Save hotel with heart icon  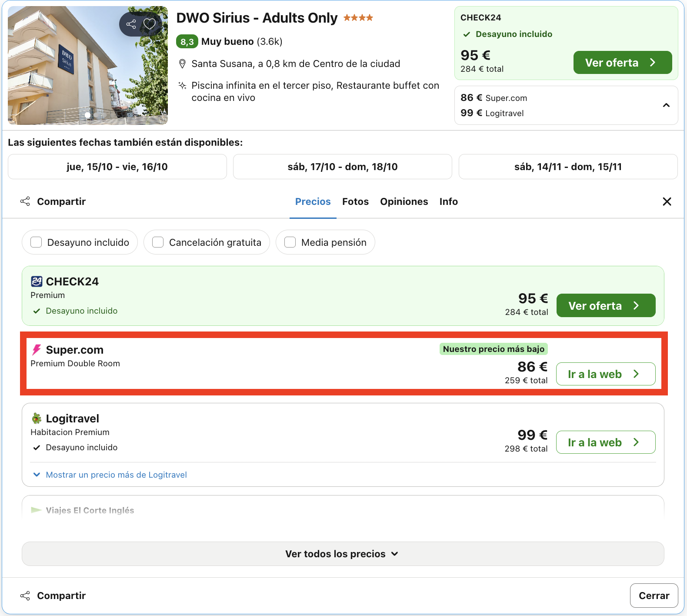[150, 24]
